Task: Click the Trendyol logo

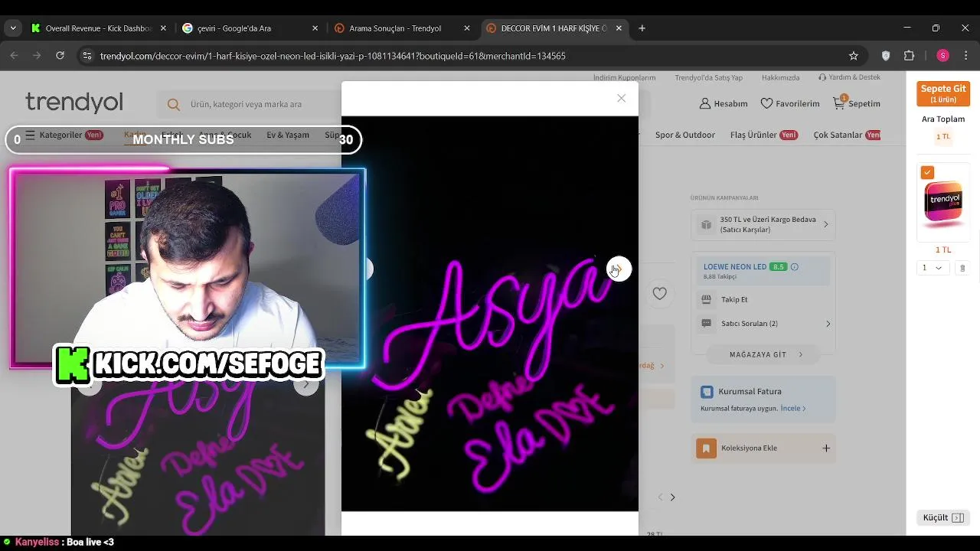Action: (x=73, y=103)
